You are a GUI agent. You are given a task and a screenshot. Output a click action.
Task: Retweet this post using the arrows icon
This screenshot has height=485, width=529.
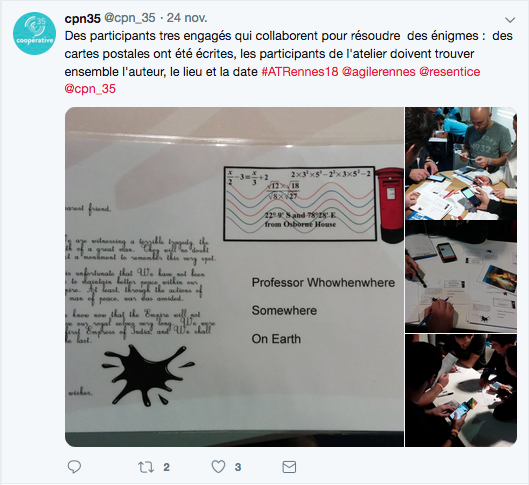[x=146, y=467]
